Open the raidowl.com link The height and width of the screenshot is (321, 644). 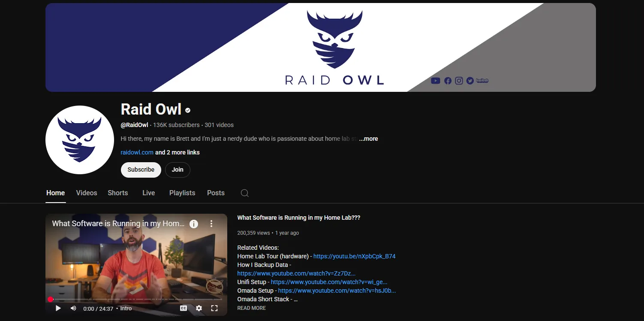pyautogui.click(x=137, y=152)
